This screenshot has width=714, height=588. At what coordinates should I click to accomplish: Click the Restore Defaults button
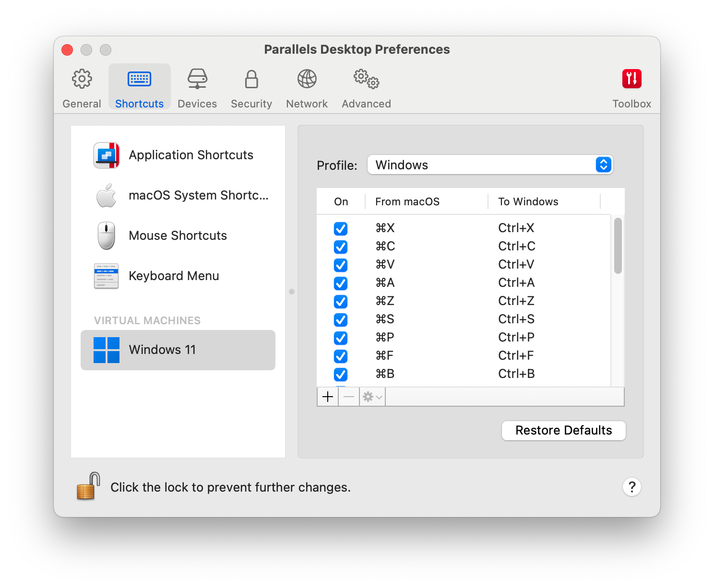pos(563,430)
